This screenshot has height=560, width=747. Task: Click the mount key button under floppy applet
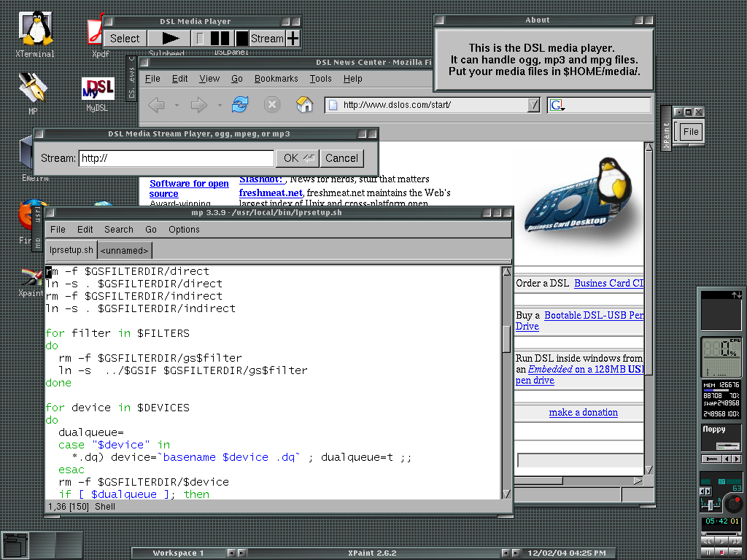(712, 459)
